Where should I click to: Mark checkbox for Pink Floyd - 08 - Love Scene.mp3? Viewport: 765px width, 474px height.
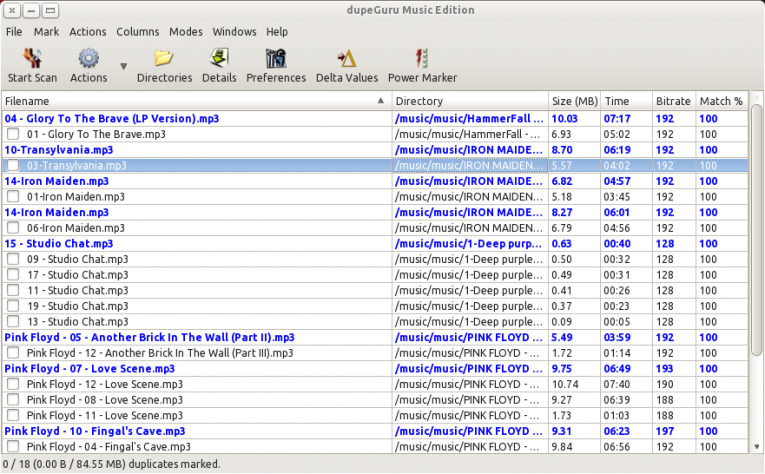coord(13,399)
